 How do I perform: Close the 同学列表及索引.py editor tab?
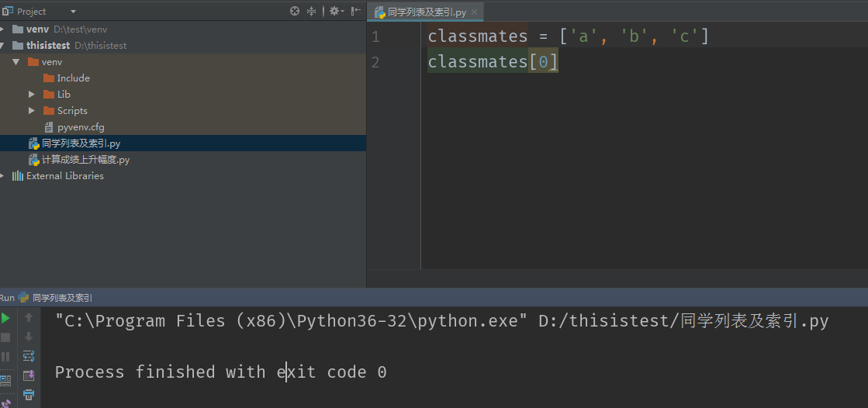(x=473, y=12)
